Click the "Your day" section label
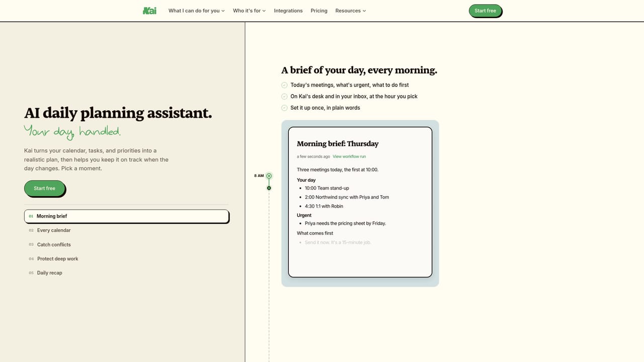Screen dimensions: 644x362 306,180
